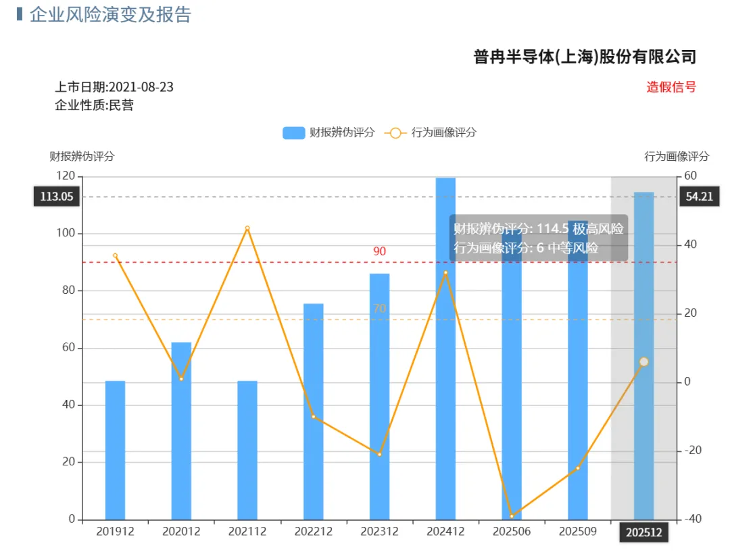730x560 pixels.
Task: Click the 202509 orange line point
Action: [x=578, y=468]
